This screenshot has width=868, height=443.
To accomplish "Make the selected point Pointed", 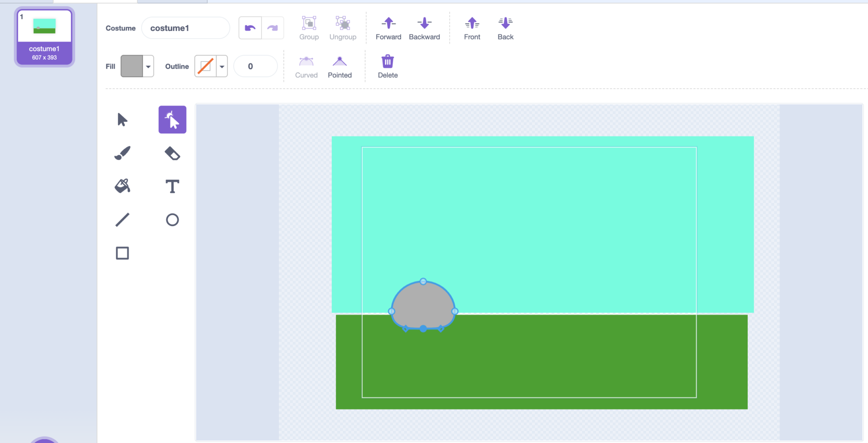I will pyautogui.click(x=339, y=66).
